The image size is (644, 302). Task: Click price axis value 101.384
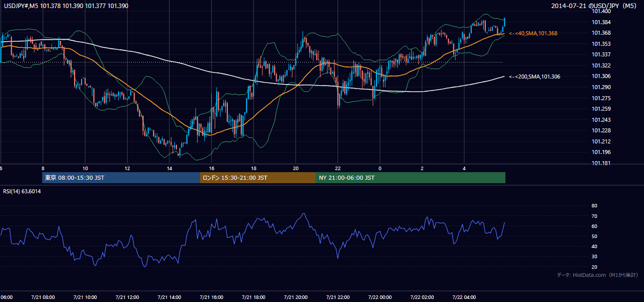601,22
